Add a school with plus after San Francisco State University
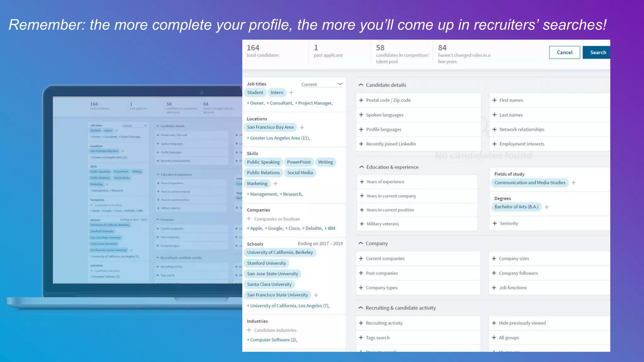644x362 pixels. (x=316, y=295)
